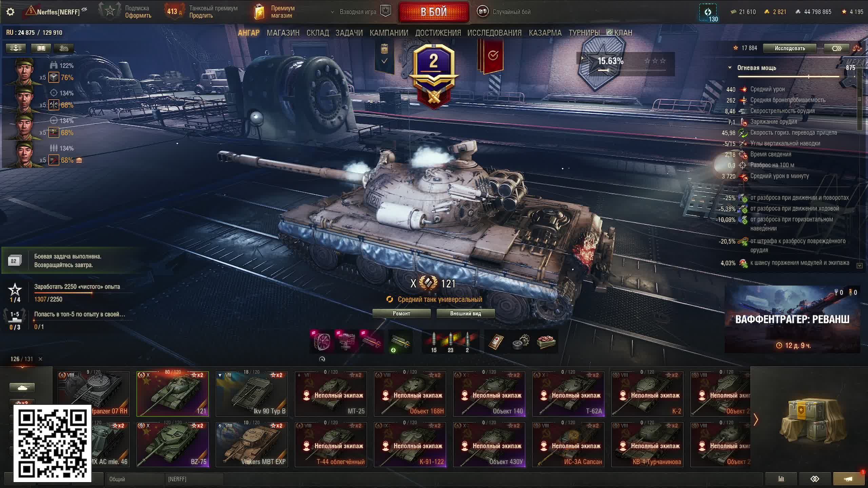
Task: Click the В БОЙ battle button
Action: pos(434,12)
